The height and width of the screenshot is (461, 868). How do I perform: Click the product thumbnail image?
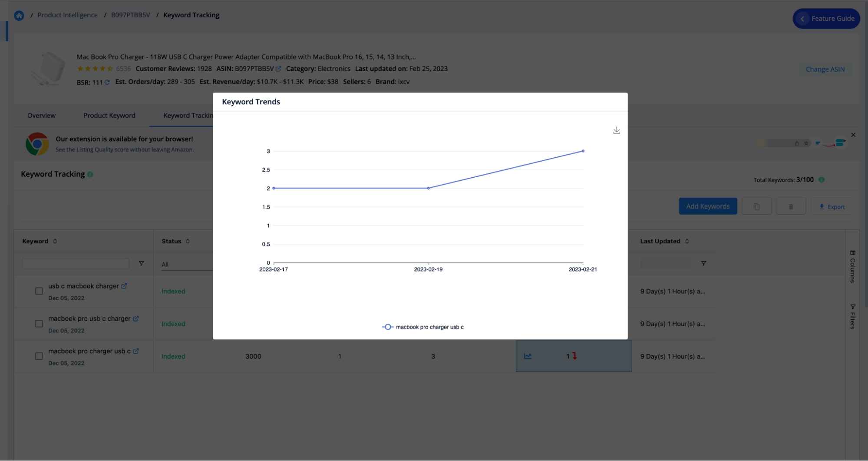tap(49, 69)
